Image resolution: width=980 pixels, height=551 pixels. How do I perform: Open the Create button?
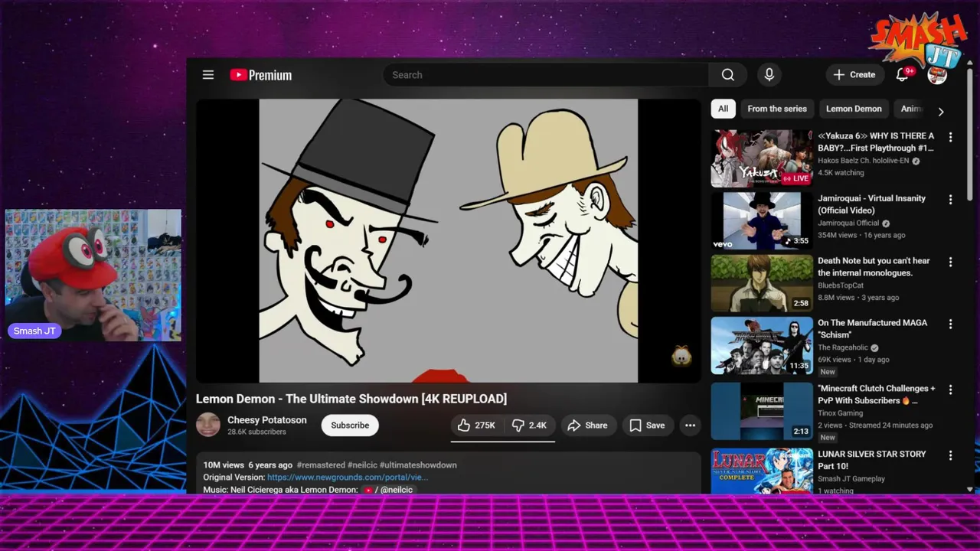(854, 75)
